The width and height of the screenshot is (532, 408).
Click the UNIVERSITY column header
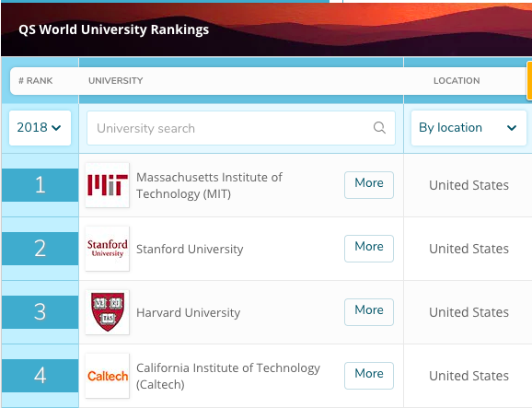(116, 81)
